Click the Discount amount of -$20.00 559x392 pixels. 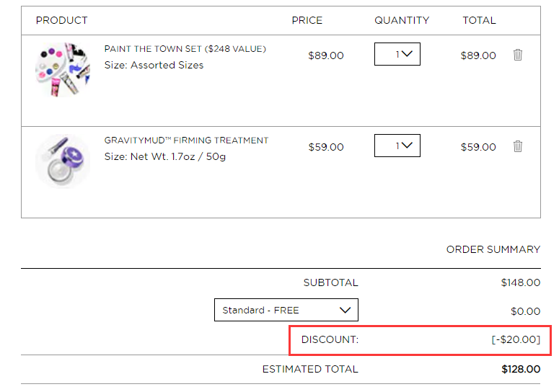(516, 339)
